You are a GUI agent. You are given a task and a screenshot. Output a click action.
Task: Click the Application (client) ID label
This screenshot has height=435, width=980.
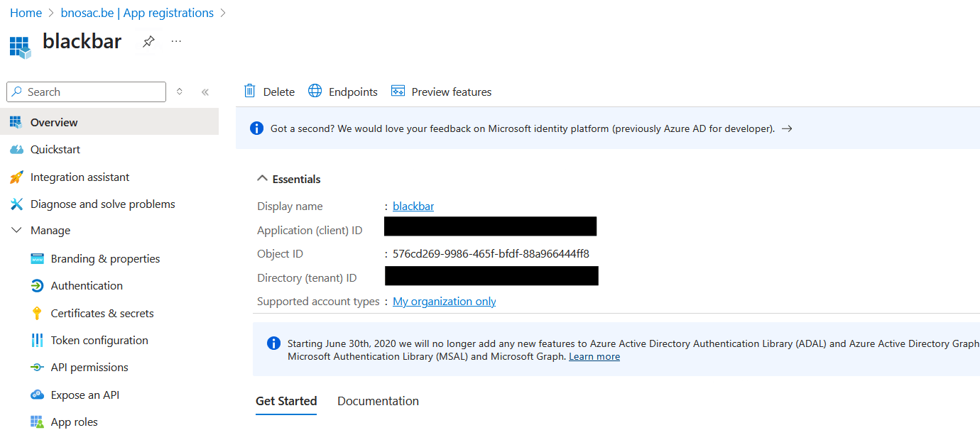[x=310, y=230]
